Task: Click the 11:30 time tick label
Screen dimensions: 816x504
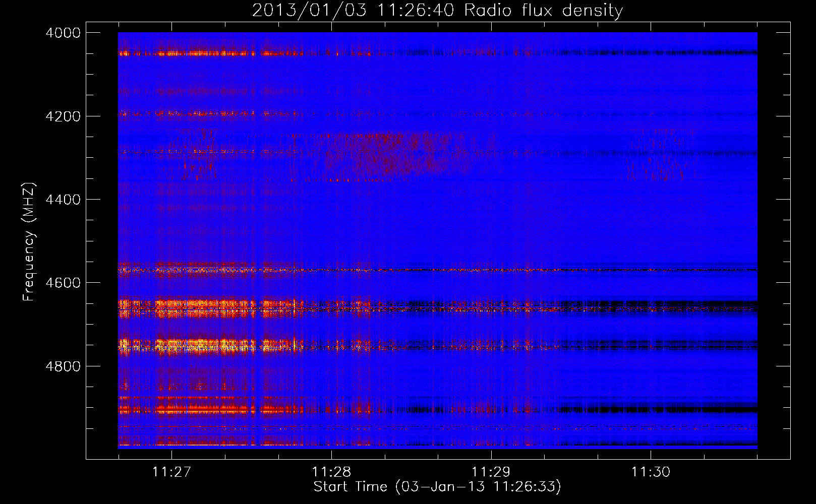Action: [x=651, y=472]
